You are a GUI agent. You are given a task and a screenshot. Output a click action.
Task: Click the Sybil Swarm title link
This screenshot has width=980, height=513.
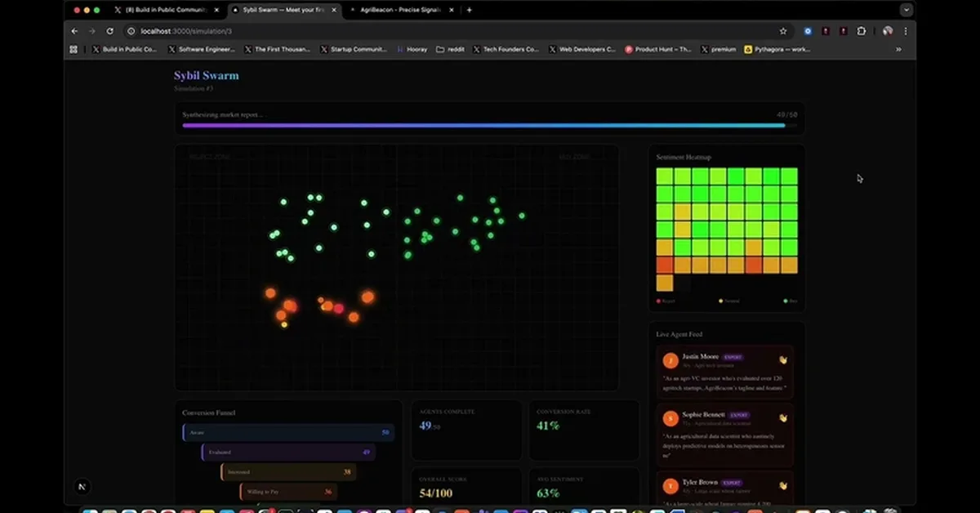[x=206, y=76]
